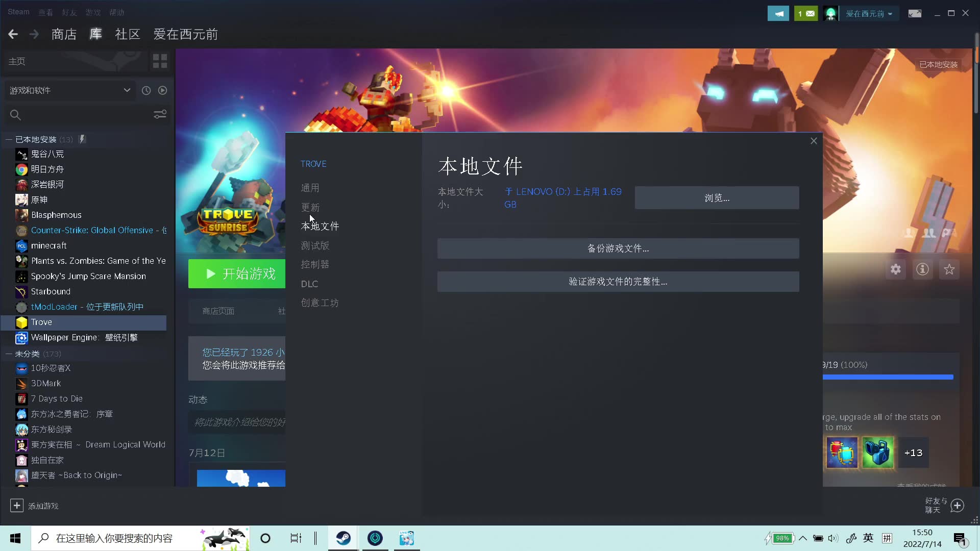Screen dimensions: 980x551
Task: Click the add game plus icon
Action: pyautogui.click(x=16, y=506)
